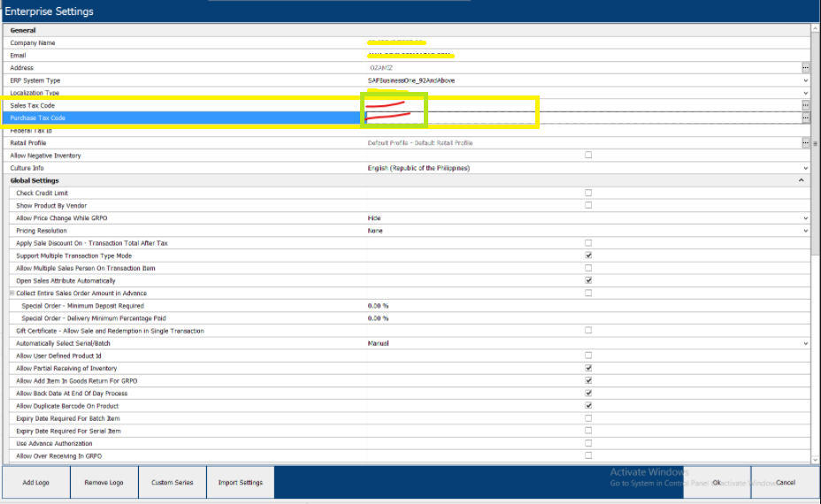Screen dimensions: 821x504
Task: Edit Special Order Minimum Deposit Required value
Action: pos(588,306)
